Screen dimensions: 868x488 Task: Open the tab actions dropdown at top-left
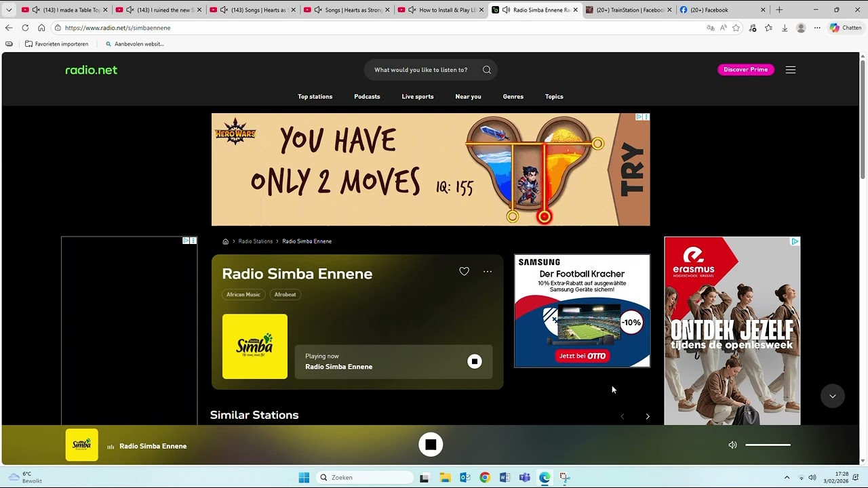9,9
